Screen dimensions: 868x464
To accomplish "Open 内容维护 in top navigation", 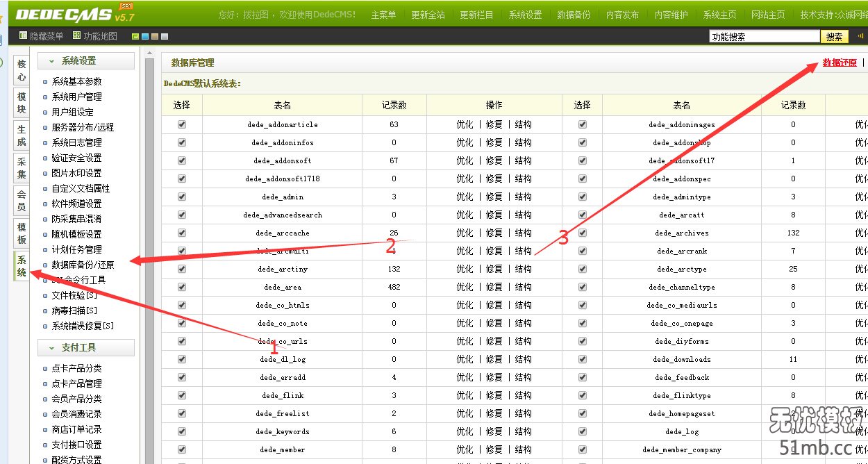I will click(671, 15).
